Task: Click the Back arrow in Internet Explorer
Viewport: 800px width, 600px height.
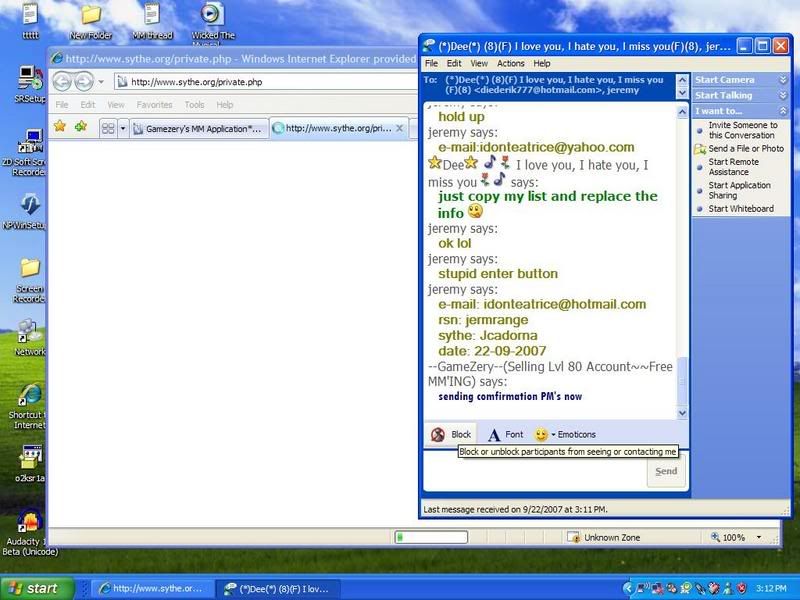Action: [62, 82]
